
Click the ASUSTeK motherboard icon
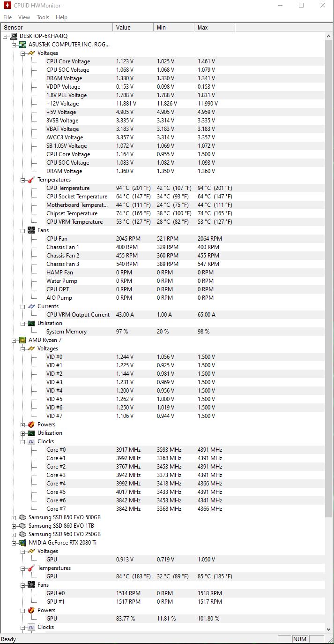click(x=22, y=45)
